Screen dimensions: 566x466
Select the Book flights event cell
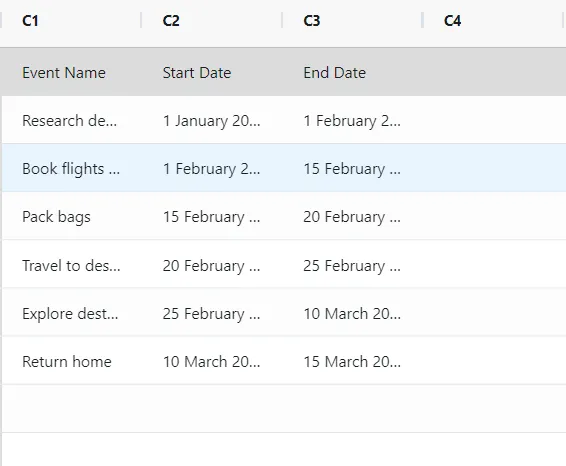click(x=71, y=168)
